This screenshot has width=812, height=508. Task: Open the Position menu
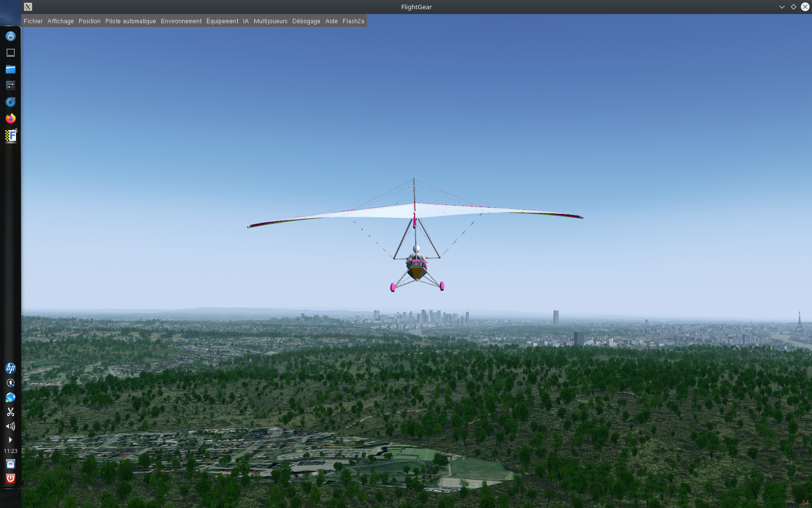(89, 21)
